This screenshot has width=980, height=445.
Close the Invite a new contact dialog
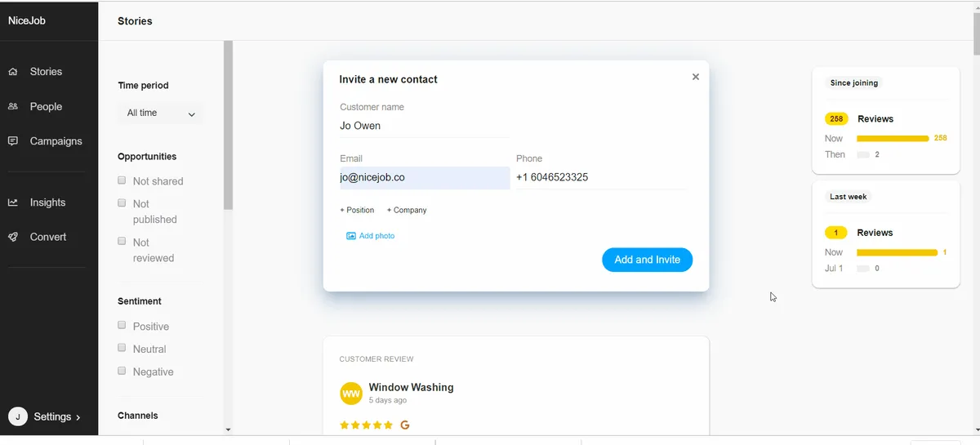pos(696,77)
